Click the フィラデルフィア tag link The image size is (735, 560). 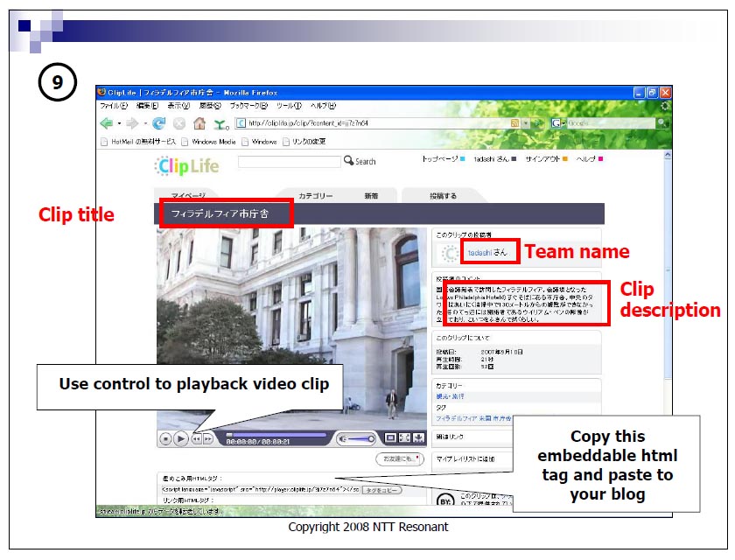[x=457, y=418]
